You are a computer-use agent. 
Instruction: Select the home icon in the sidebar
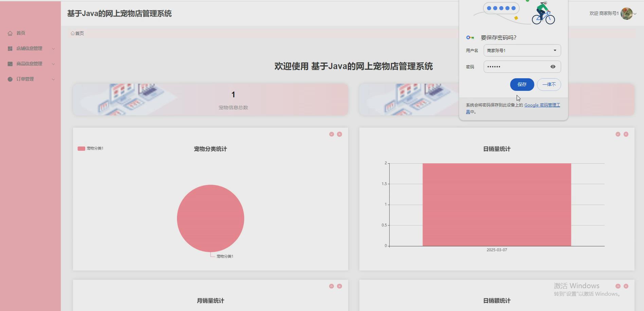pyautogui.click(x=10, y=33)
